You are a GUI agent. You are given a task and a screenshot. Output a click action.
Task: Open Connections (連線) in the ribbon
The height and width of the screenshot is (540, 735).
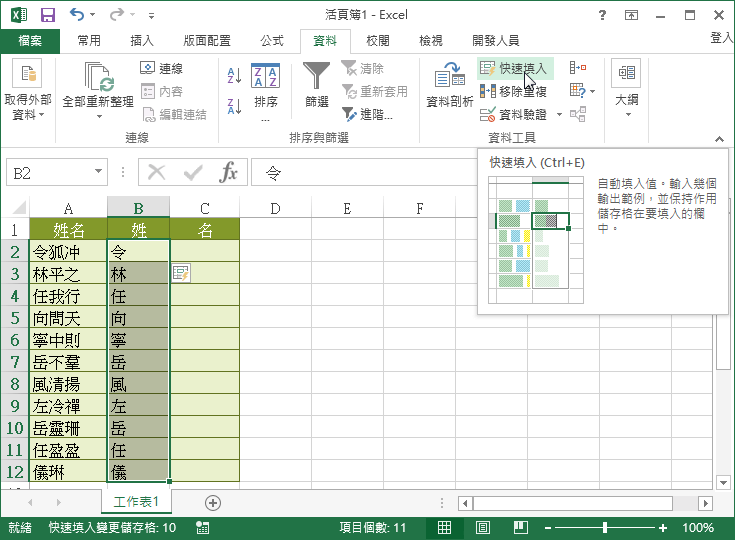tap(162, 68)
